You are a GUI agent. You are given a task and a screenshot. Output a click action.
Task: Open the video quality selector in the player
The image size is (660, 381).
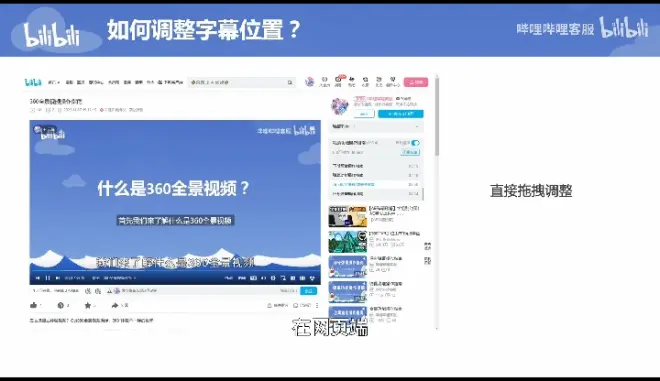[229, 278]
